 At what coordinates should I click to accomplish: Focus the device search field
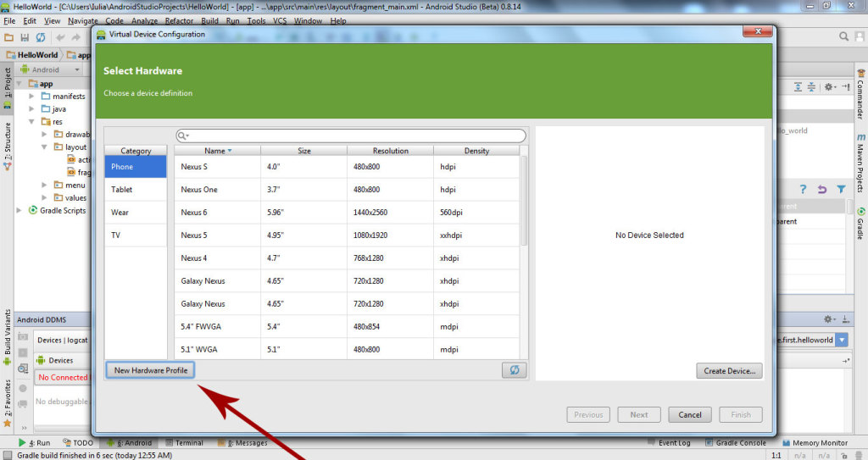(350, 136)
